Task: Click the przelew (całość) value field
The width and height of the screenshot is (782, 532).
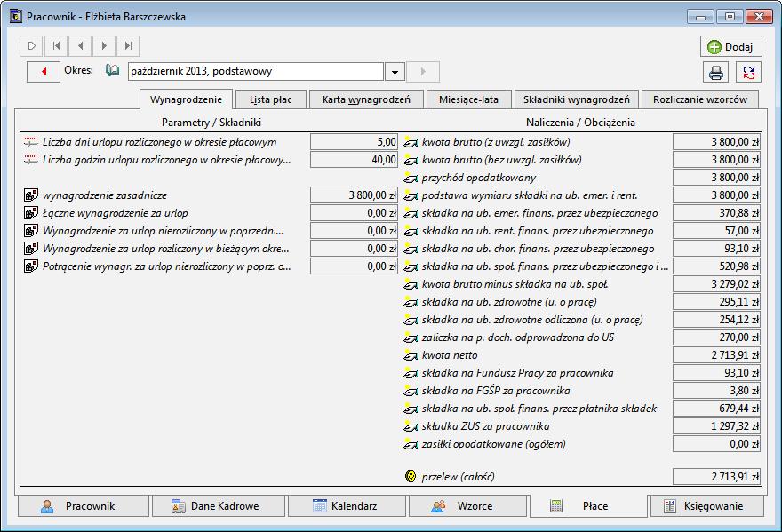Action: click(716, 477)
